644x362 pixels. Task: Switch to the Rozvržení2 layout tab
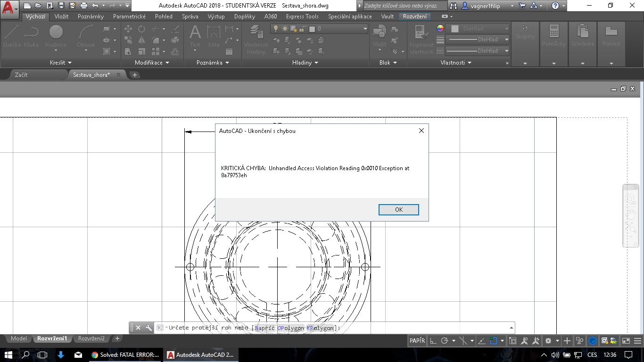point(91,338)
